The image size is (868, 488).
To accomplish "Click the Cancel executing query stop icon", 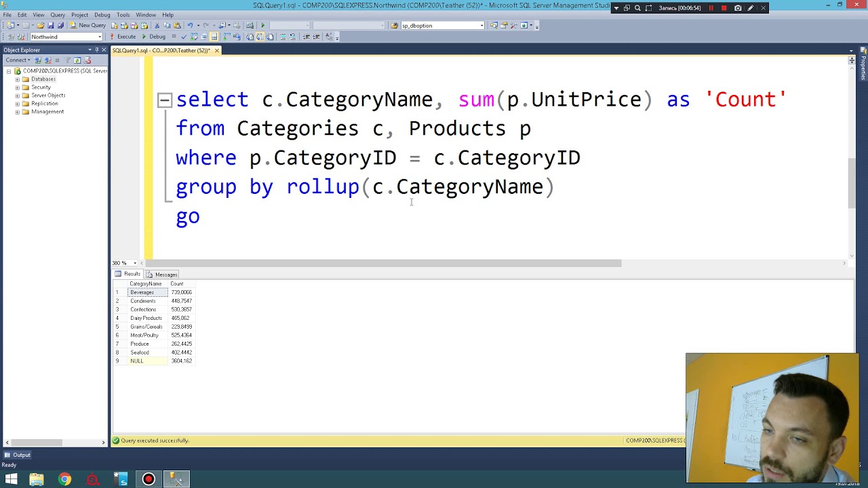I will [174, 37].
